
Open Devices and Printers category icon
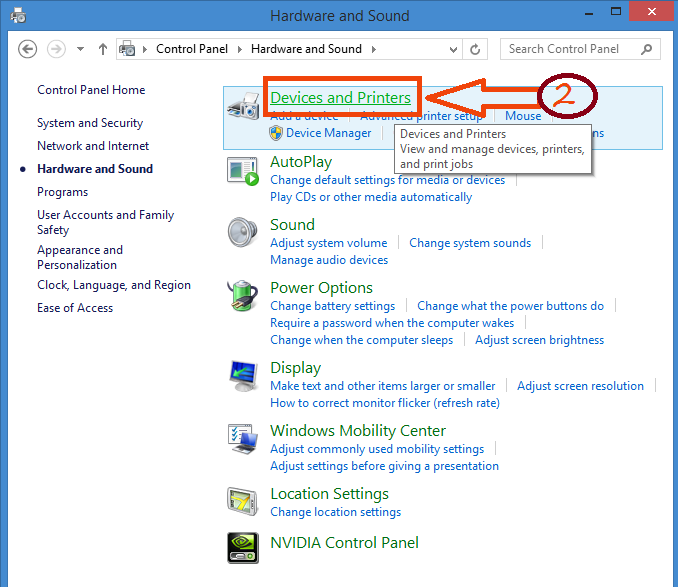coord(243,106)
